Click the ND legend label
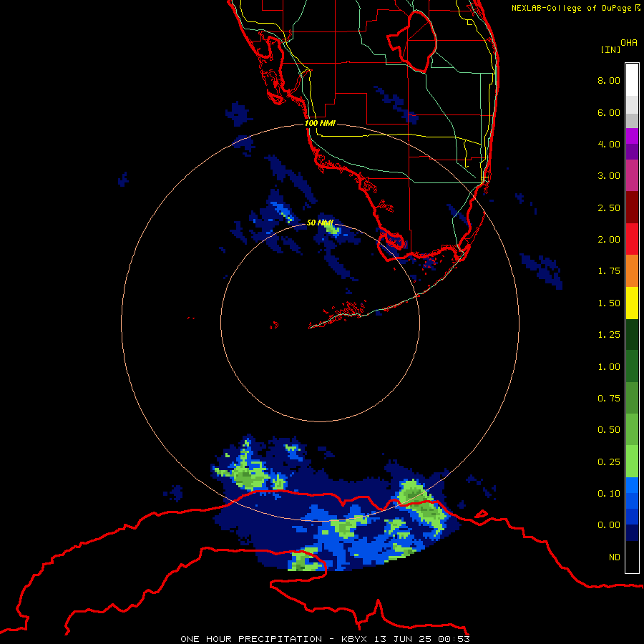The width and height of the screenshot is (644, 644). (x=615, y=557)
